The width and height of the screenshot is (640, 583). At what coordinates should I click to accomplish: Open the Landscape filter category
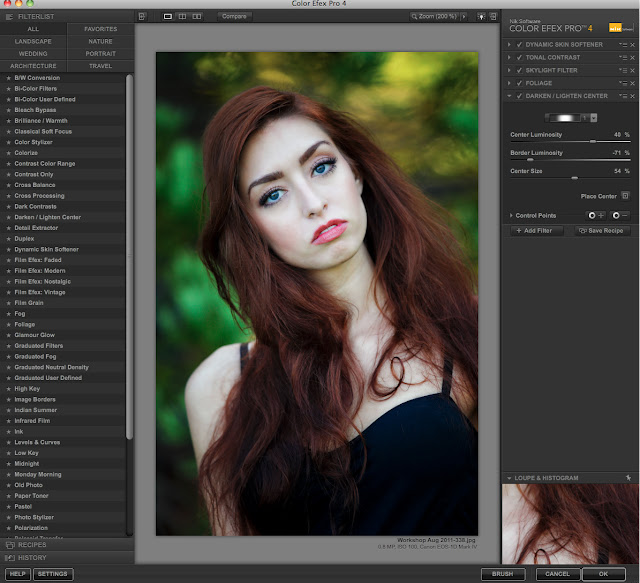33,41
